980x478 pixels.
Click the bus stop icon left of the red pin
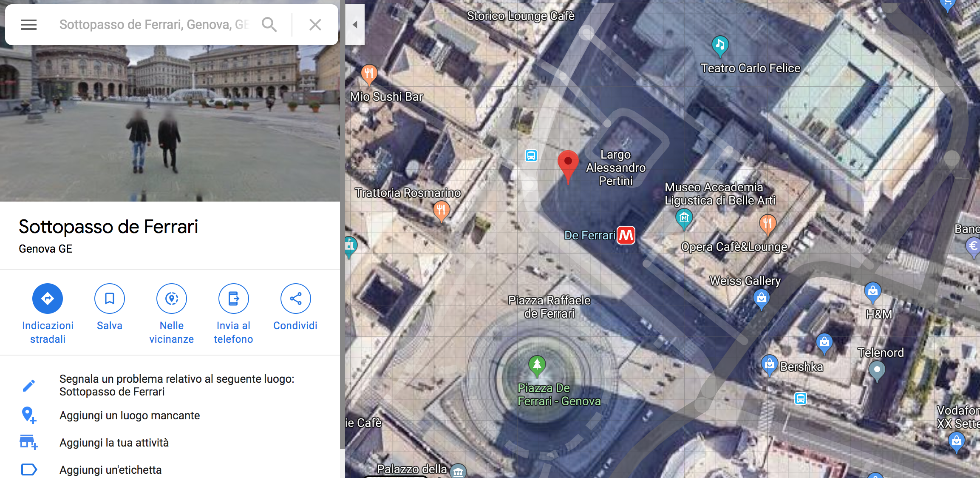click(x=531, y=156)
